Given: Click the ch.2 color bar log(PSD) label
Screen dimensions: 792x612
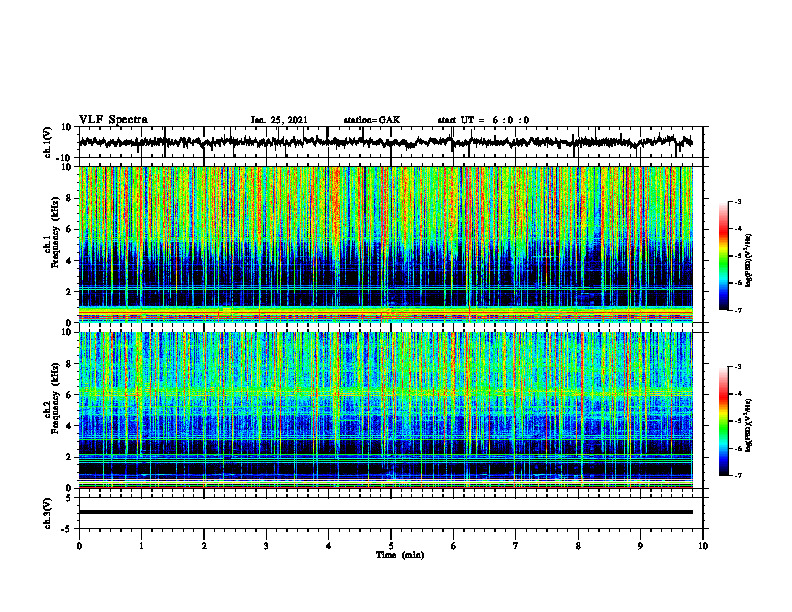Looking at the screenshot, I should pyautogui.click(x=749, y=425).
